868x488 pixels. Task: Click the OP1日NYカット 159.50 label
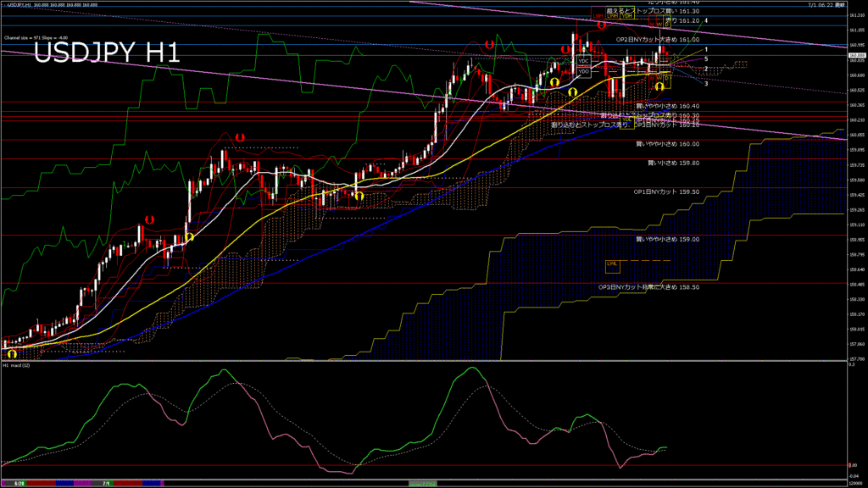click(666, 192)
